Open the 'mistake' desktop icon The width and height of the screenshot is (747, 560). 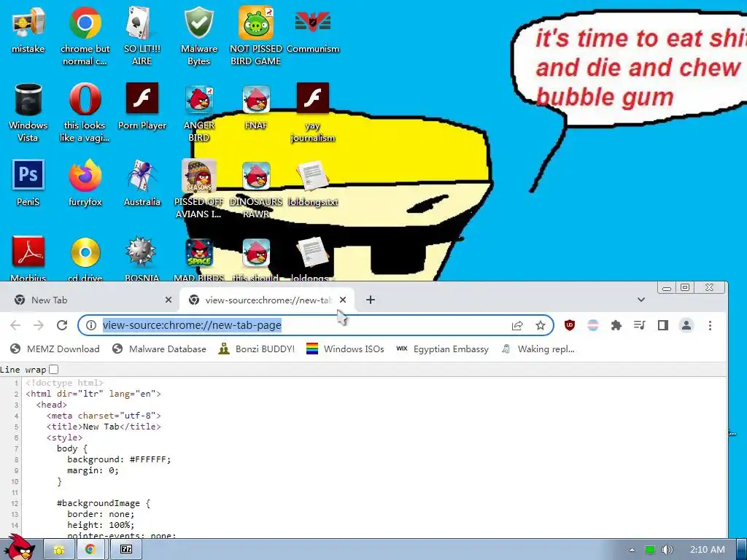(28, 29)
